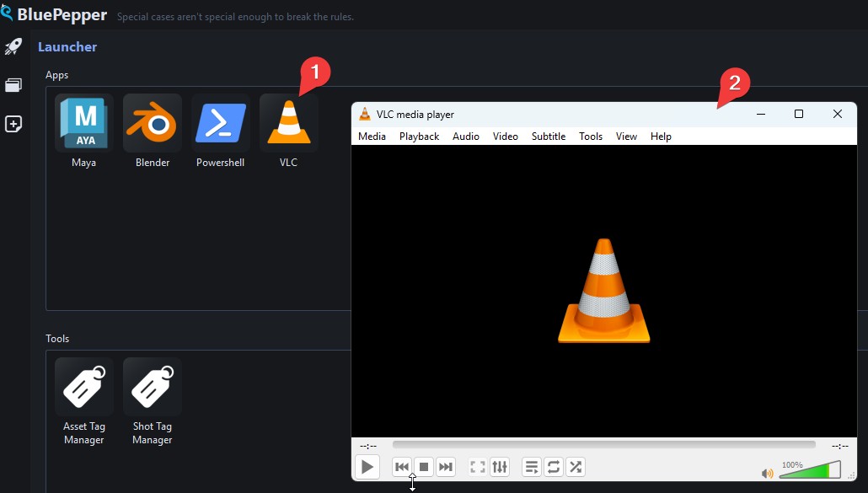Click Apps section label
Viewport: 868px width, 493px height.
pos(57,75)
